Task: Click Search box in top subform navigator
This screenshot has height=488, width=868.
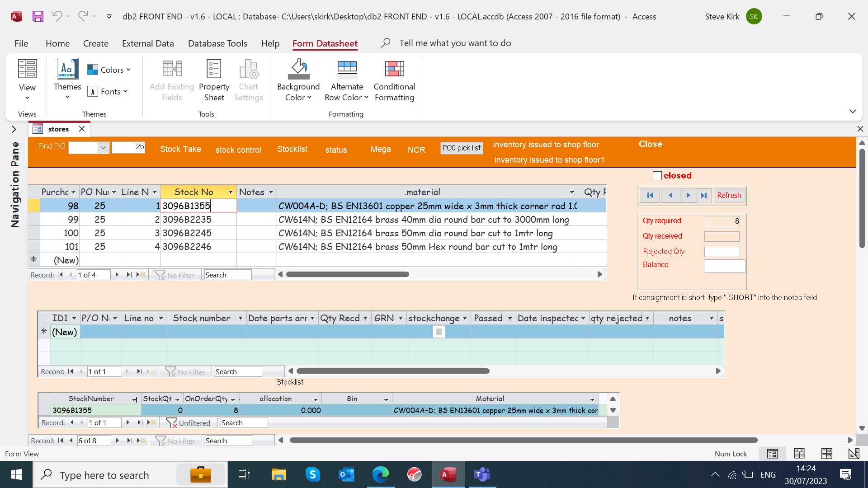Action: pos(228,275)
